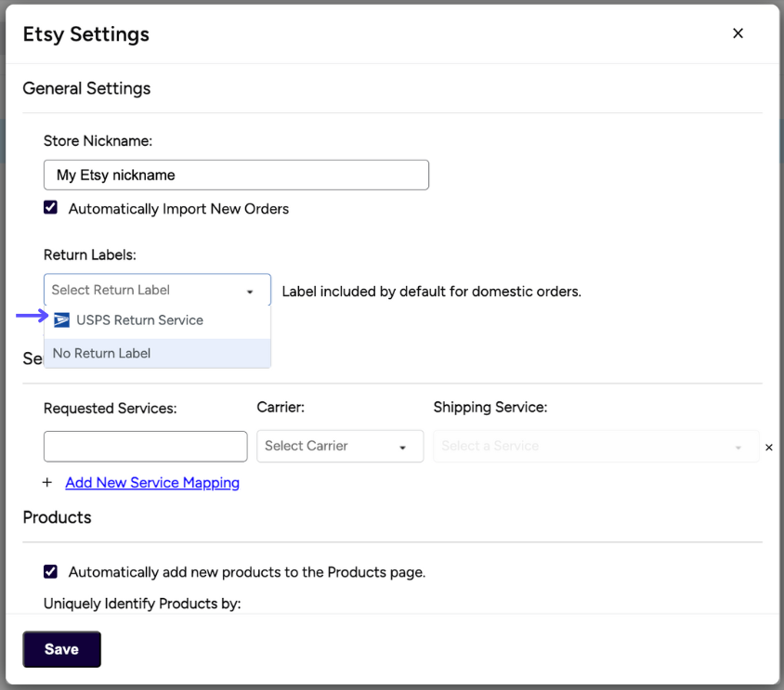
Task: Click the 'Shipping Service:' label
Action: pos(490,408)
